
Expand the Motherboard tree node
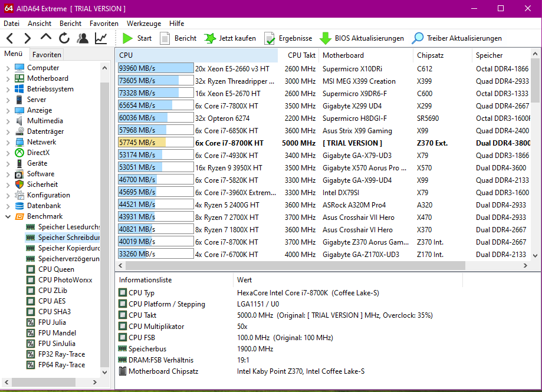pos(8,79)
